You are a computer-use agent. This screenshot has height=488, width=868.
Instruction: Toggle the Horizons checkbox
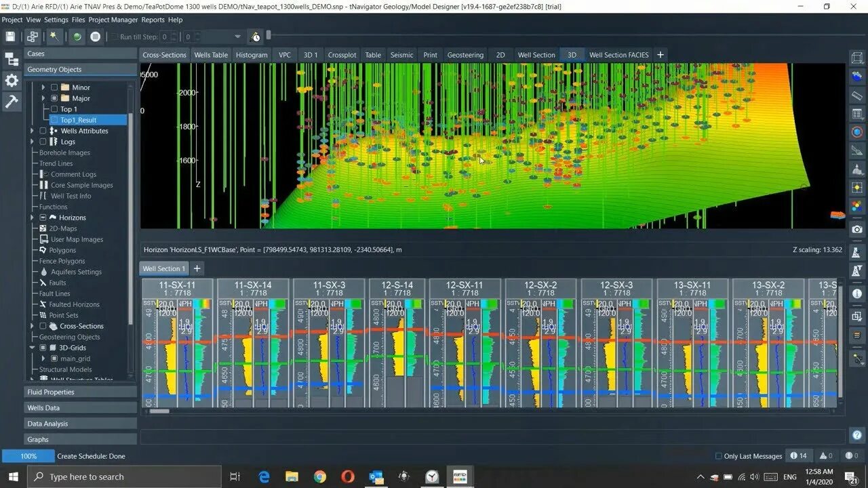(x=43, y=218)
